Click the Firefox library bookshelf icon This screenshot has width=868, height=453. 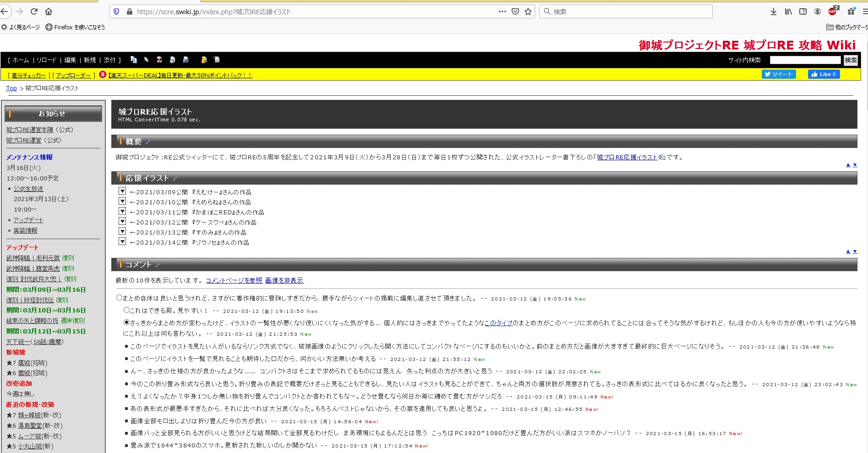coord(788,11)
